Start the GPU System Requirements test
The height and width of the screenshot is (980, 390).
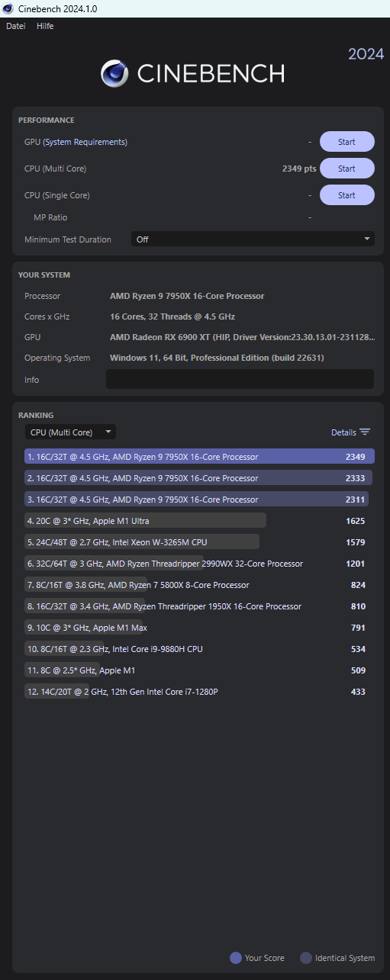click(x=346, y=142)
